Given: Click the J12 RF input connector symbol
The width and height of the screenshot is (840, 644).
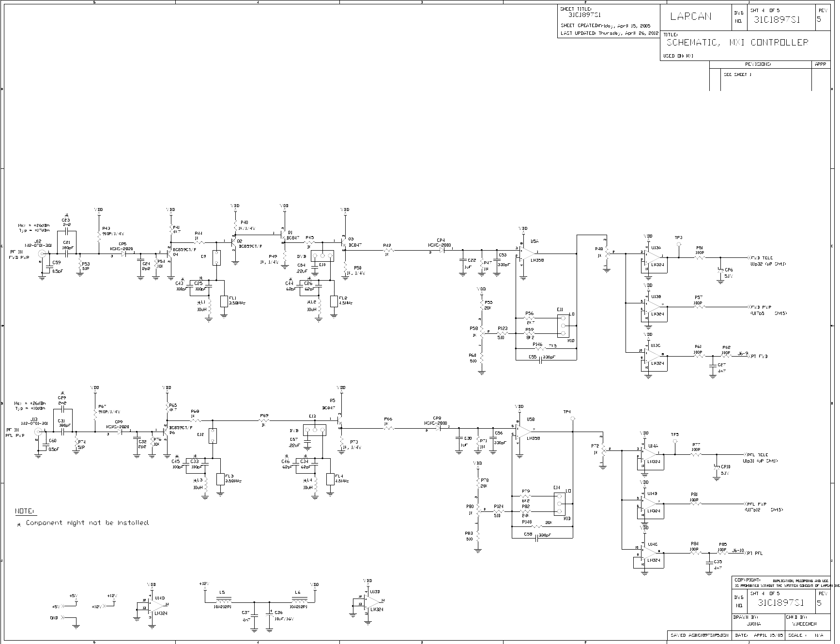Looking at the screenshot, I should tap(42, 253).
